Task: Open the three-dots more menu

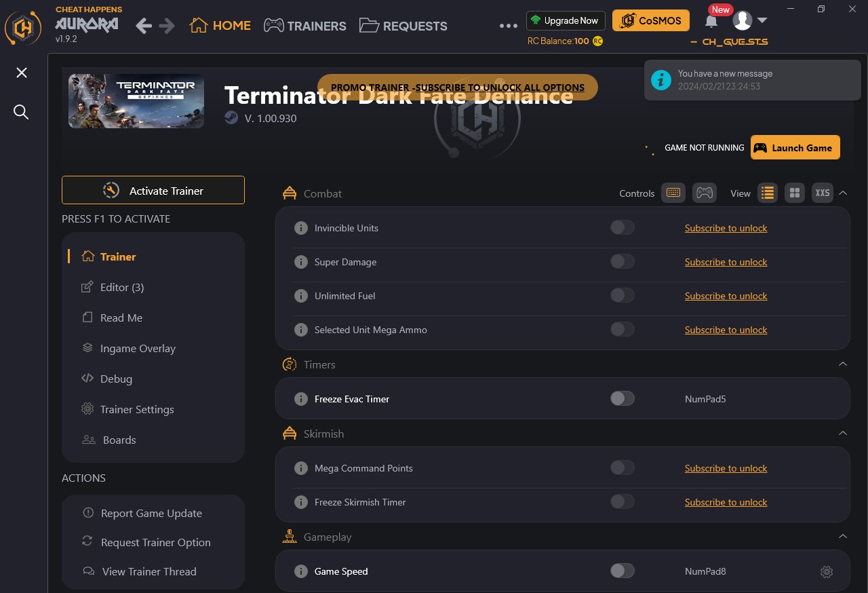Action: click(x=509, y=26)
